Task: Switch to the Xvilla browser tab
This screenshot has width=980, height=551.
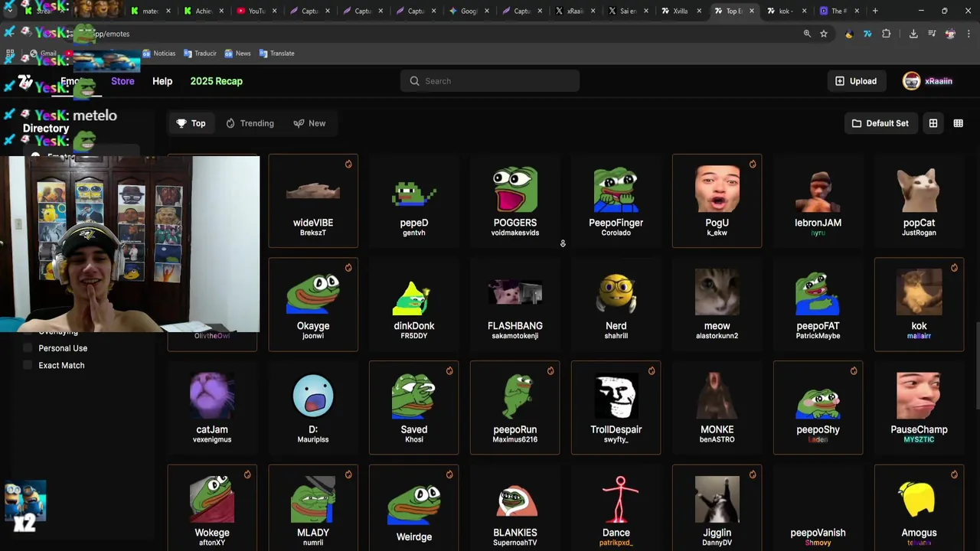Action: pos(681,11)
